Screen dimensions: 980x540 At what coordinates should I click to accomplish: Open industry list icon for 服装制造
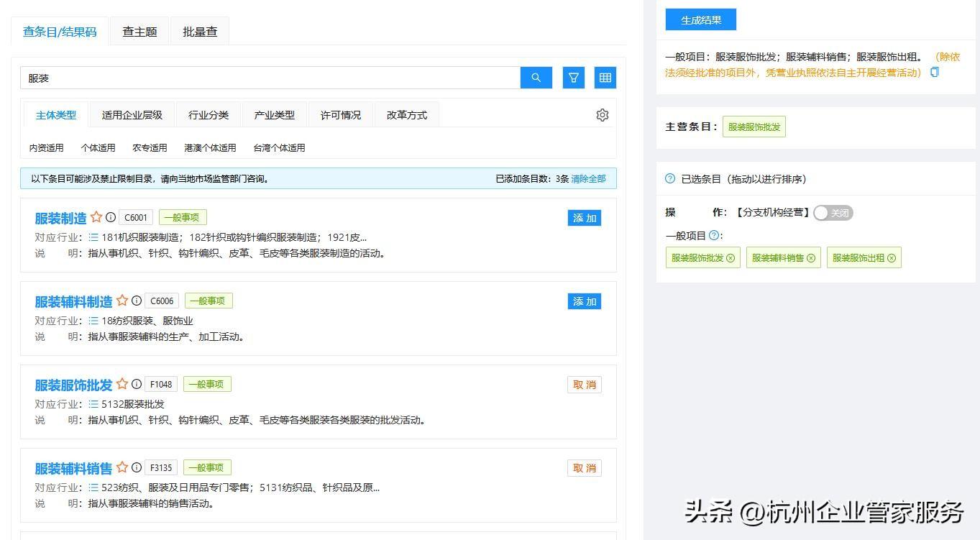click(93, 237)
